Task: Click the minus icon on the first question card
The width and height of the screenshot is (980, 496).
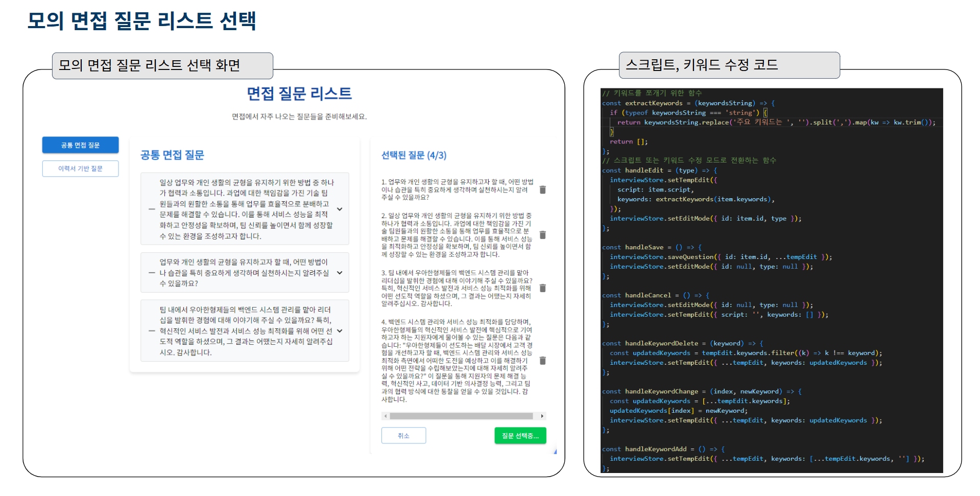Action: point(152,209)
